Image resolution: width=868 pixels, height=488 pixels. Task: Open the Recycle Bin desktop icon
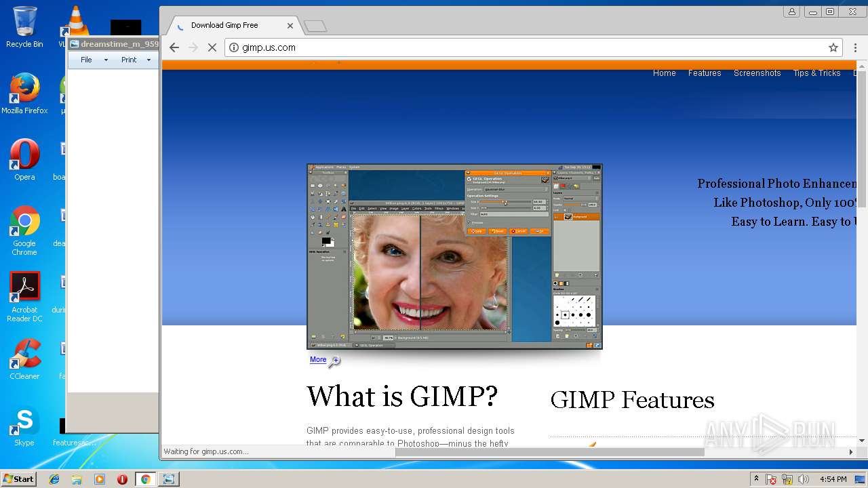[24, 27]
